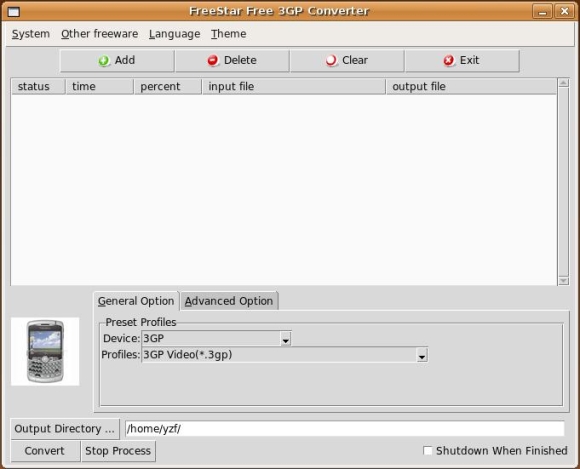Click the file list scrollbar down arrow
This screenshot has width=580, height=469.
(563, 281)
